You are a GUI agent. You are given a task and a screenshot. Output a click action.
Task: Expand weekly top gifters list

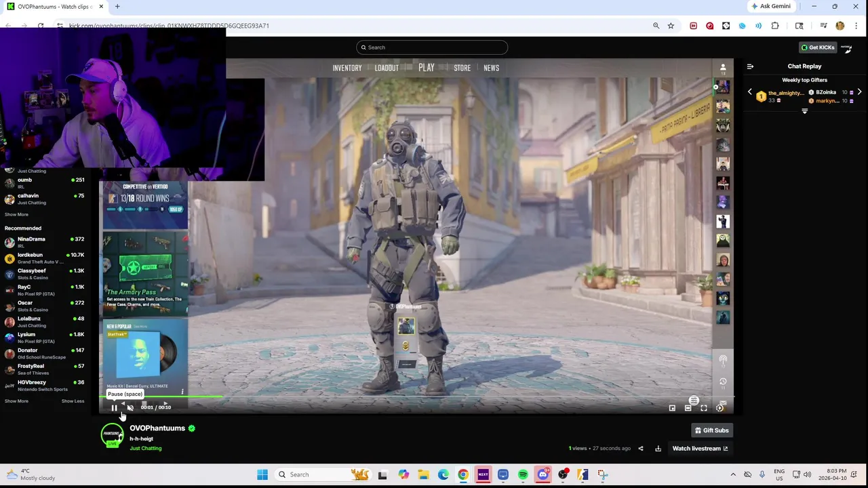(x=804, y=111)
